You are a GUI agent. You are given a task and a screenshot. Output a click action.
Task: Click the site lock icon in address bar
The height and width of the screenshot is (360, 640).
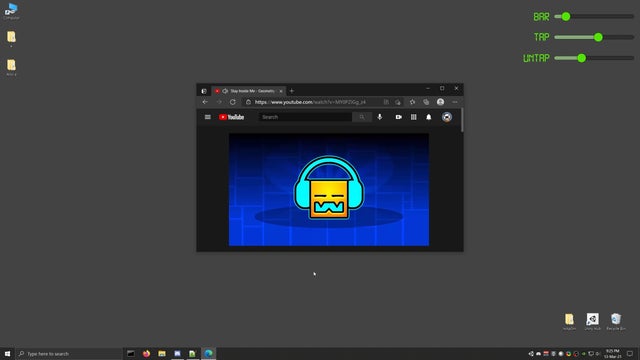point(248,102)
